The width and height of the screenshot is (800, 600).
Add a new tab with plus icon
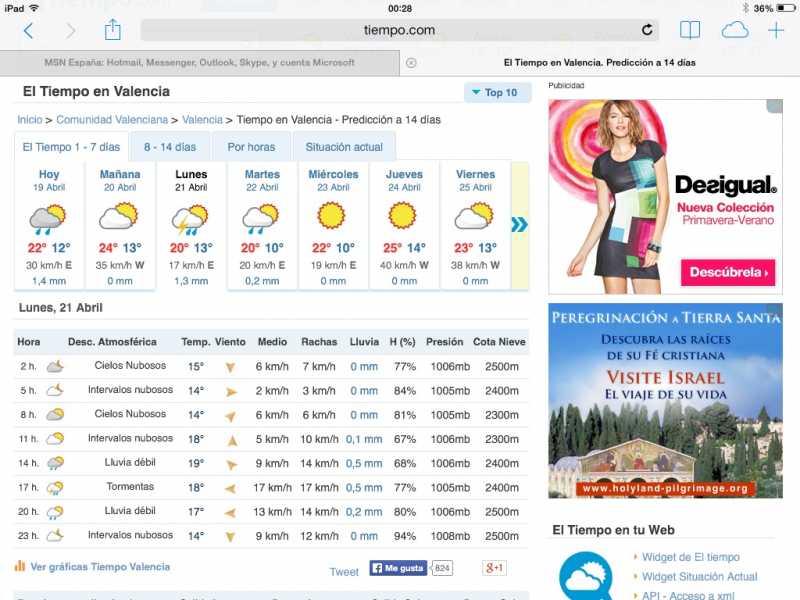pyautogui.click(x=776, y=30)
